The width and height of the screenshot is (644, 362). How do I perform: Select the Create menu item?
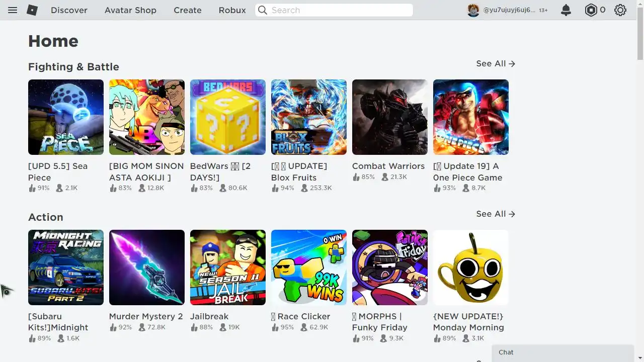188,10
